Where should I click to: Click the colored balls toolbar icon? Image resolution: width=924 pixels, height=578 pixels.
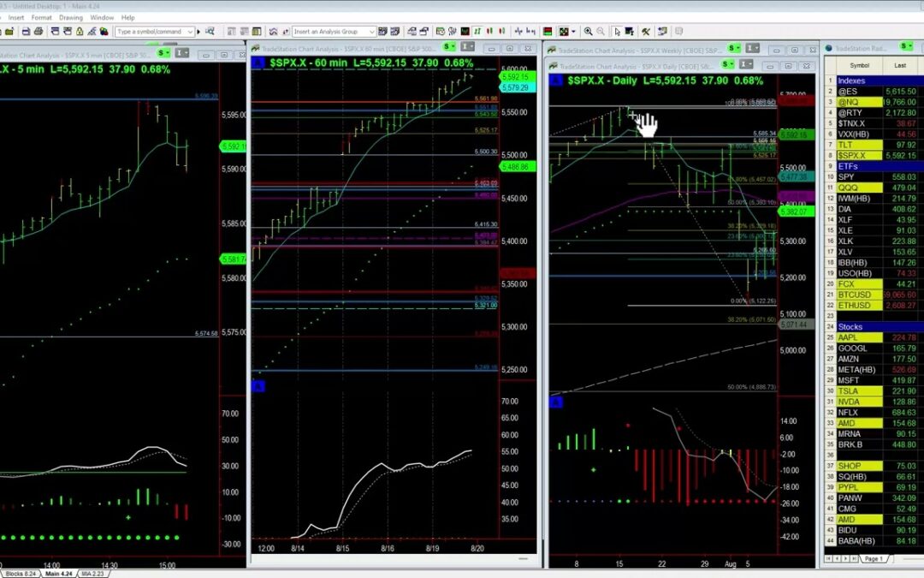pyautogui.click(x=104, y=32)
